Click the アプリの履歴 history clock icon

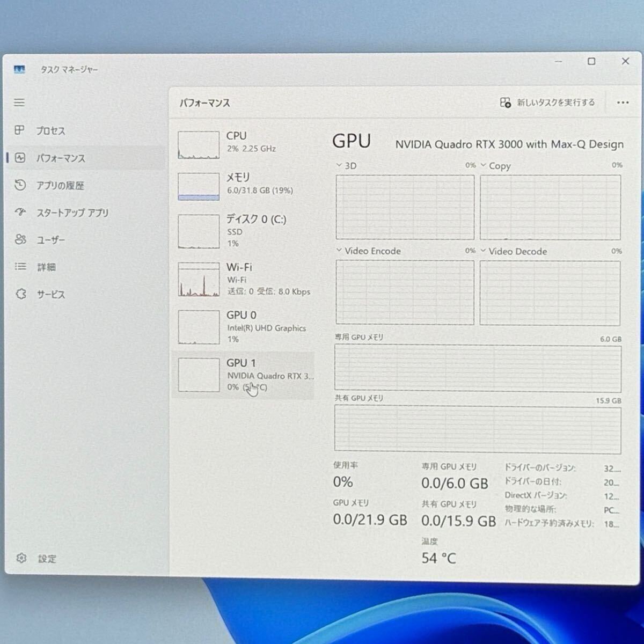click(20, 185)
